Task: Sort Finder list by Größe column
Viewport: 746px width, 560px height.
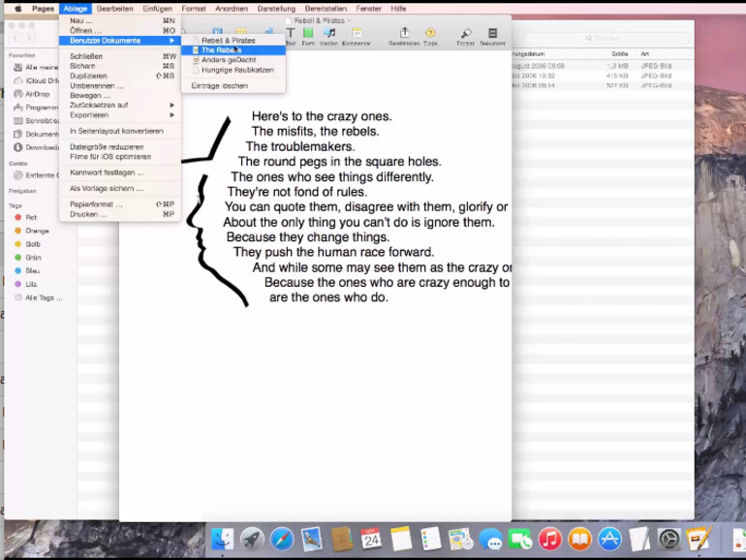Action: coord(619,53)
